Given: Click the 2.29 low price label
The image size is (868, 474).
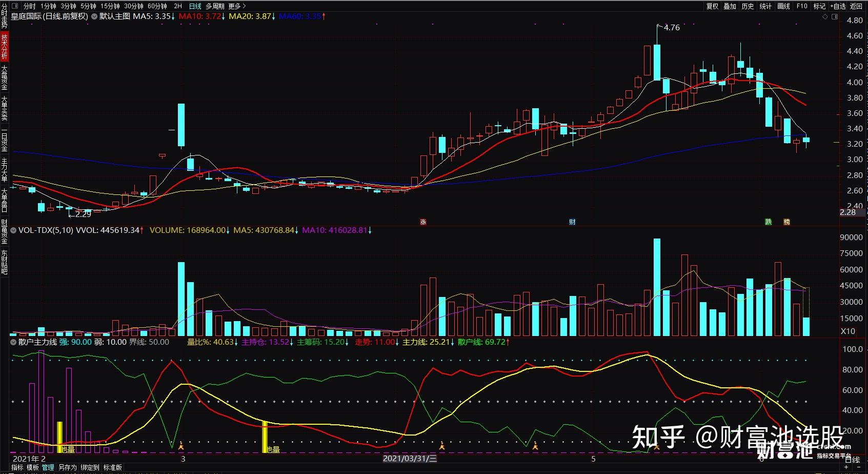Looking at the screenshot, I should [83, 214].
